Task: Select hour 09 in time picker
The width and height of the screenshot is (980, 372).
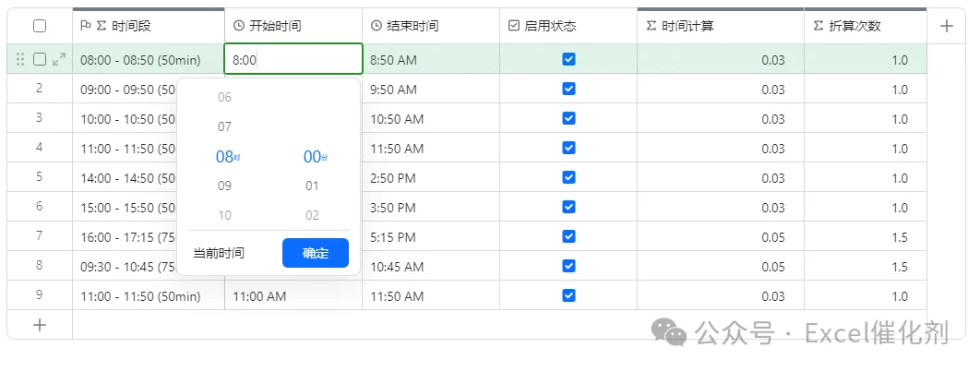Action: pyautogui.click(x=224, y=186)
